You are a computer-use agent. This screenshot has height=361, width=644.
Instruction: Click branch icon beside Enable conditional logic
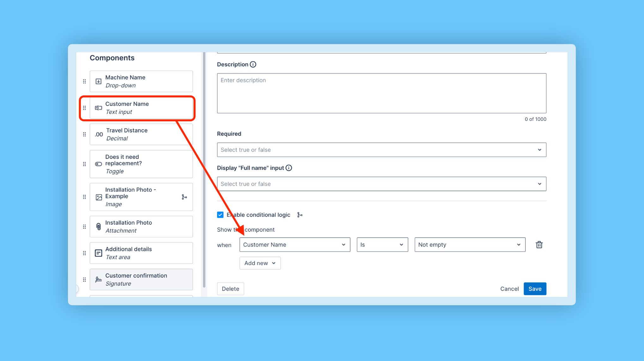coord(300,215)
